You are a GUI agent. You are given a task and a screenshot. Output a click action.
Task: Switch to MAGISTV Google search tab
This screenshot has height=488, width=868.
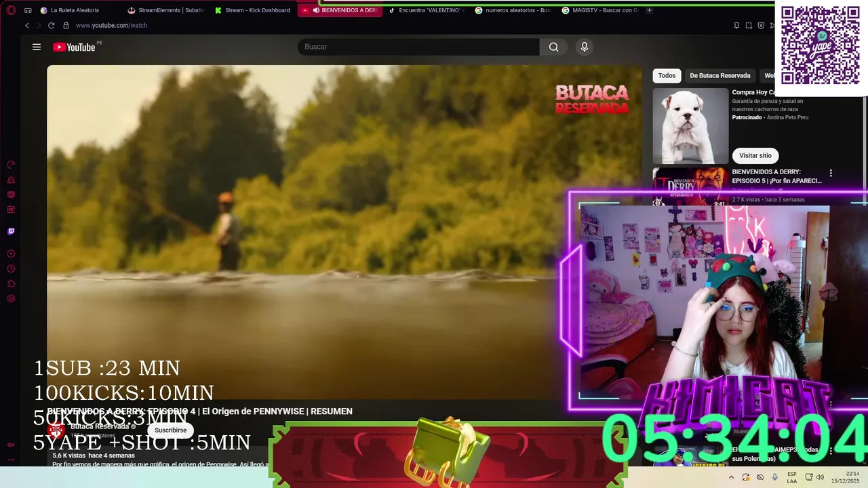600,10
